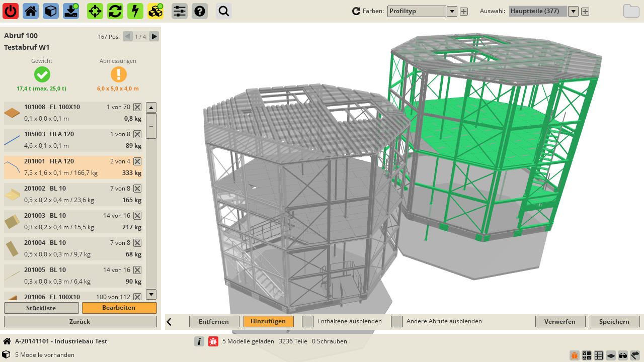Viewport: 644px width, 362px height.
Task: Go to next page of positions
Action: pos(154,36)
